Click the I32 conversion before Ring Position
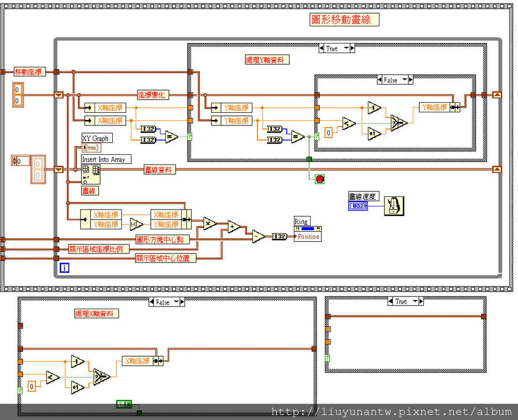Image resolution: width=518 pixels, height=420 pixels. pos(279,236)
